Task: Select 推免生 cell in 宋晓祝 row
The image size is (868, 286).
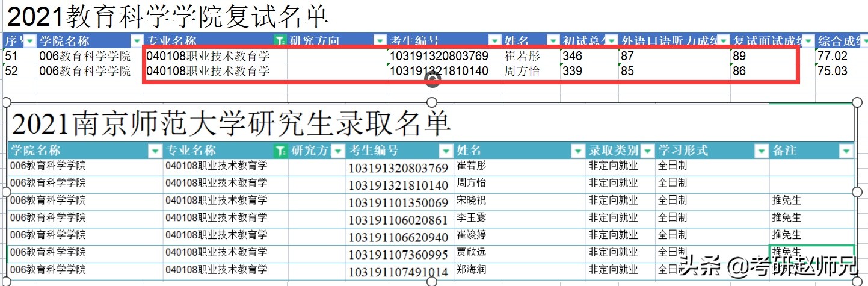Action: [811, 201]
